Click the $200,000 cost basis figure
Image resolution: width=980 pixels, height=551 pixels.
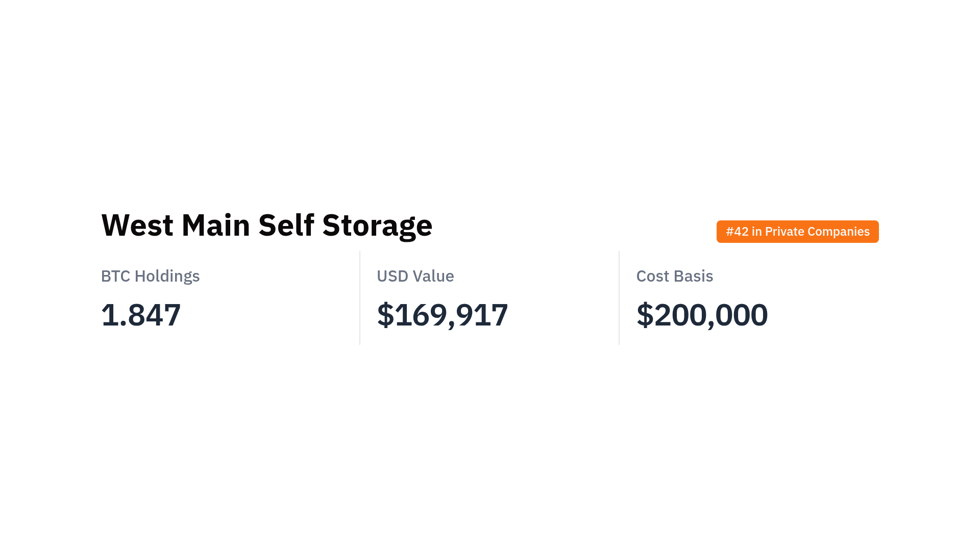tap(702, 315)
